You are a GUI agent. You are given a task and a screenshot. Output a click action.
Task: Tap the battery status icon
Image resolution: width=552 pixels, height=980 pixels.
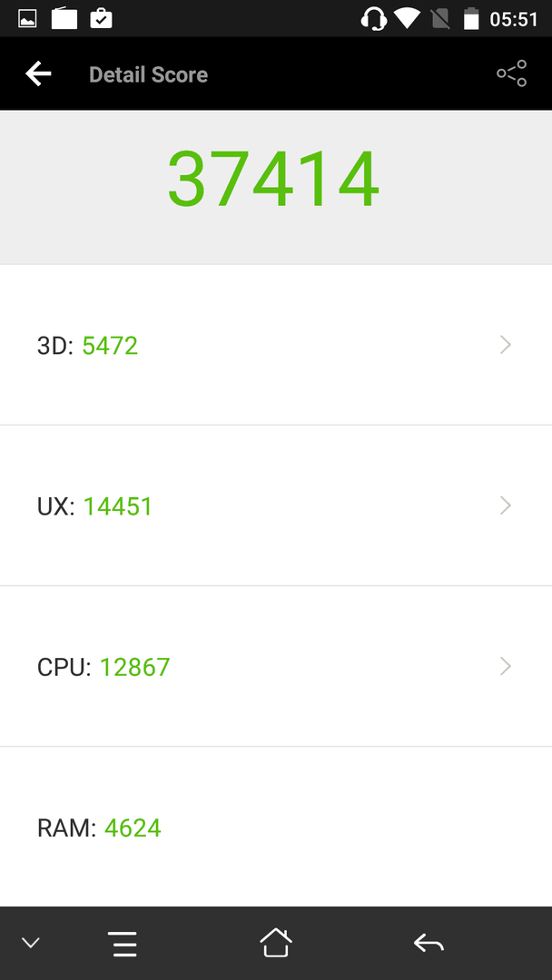pyautogui.click(x=471, y=19)
